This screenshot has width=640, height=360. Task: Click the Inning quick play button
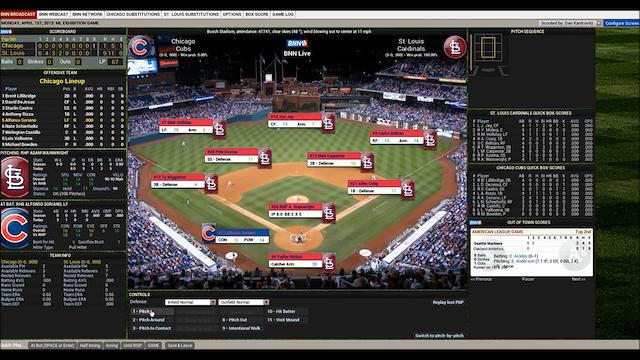[x=111, y=345]
